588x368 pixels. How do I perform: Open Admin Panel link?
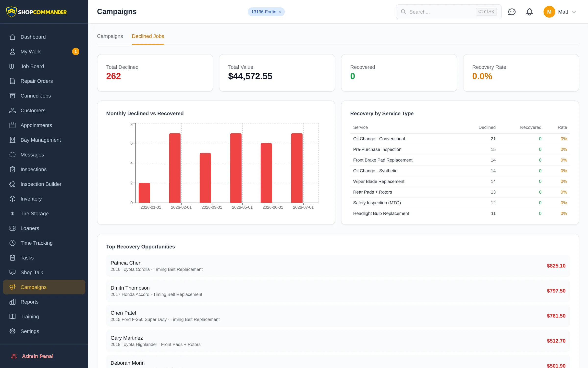(x=37, y=356)
